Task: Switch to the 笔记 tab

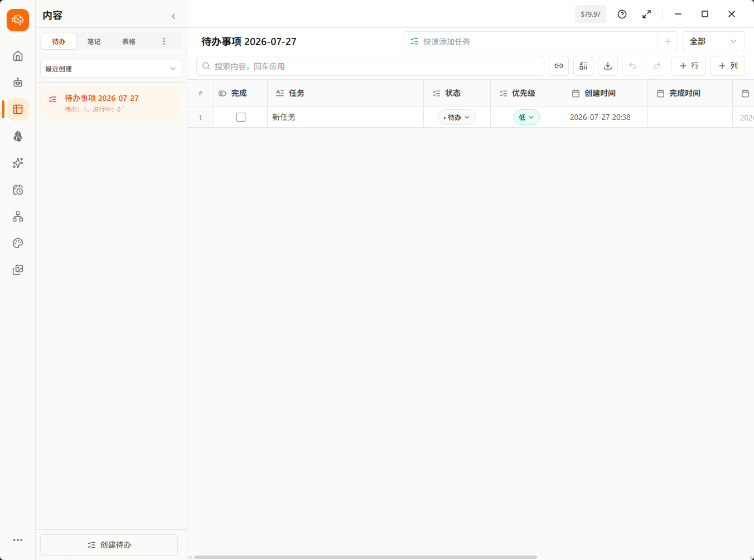Action: (94, 41)
